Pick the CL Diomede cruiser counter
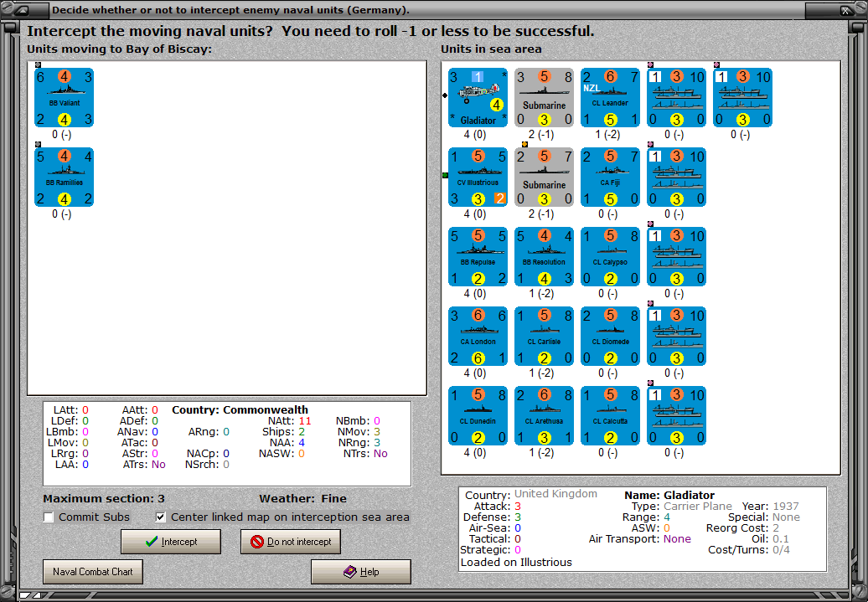The image size is (868, 602). click(x=611, y=337)
